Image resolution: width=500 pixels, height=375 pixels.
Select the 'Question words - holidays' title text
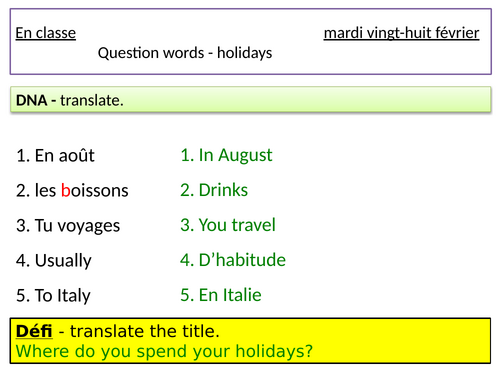(185, 53)
